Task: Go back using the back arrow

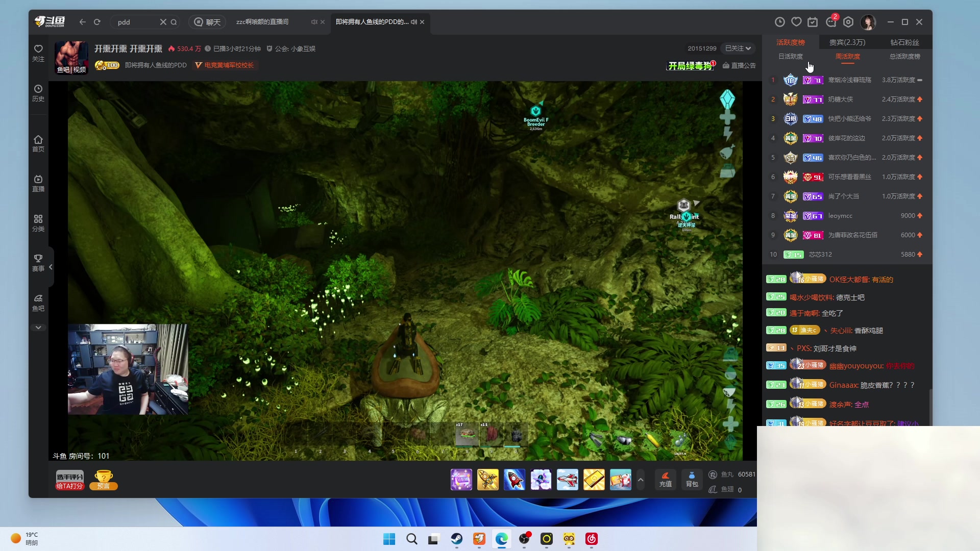Action: [x=83, y=22]
